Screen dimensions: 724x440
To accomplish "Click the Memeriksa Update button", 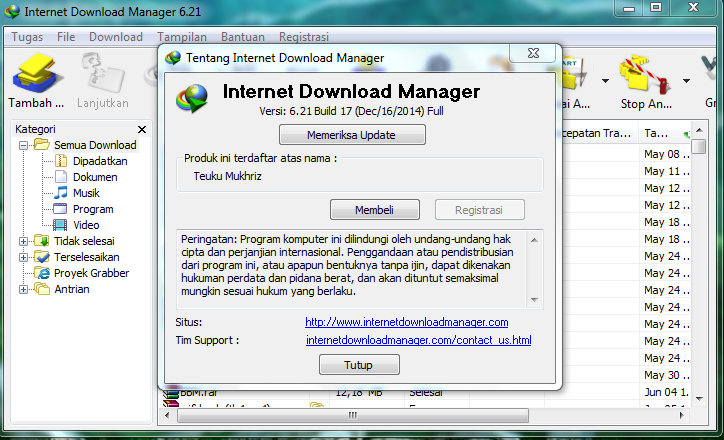I will (x=352, y=135).
